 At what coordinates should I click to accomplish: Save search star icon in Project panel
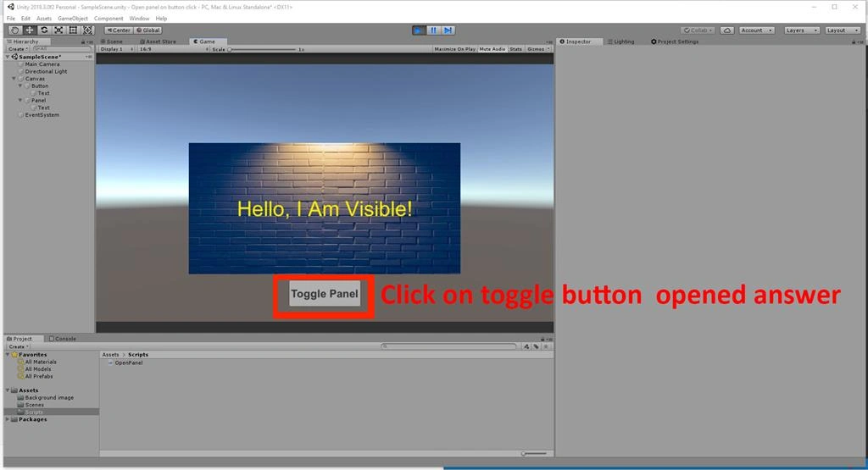tap(546, 346)
